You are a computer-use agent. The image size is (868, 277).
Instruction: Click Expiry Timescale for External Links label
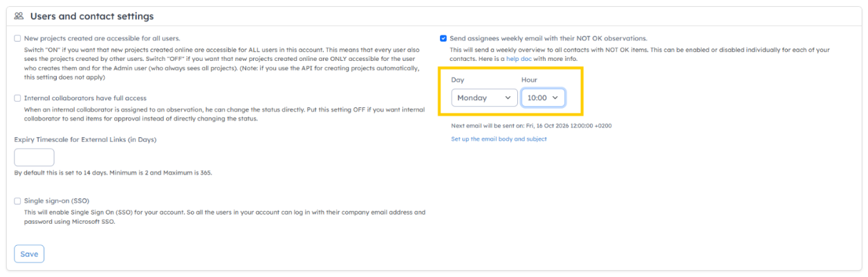[85, 139]
